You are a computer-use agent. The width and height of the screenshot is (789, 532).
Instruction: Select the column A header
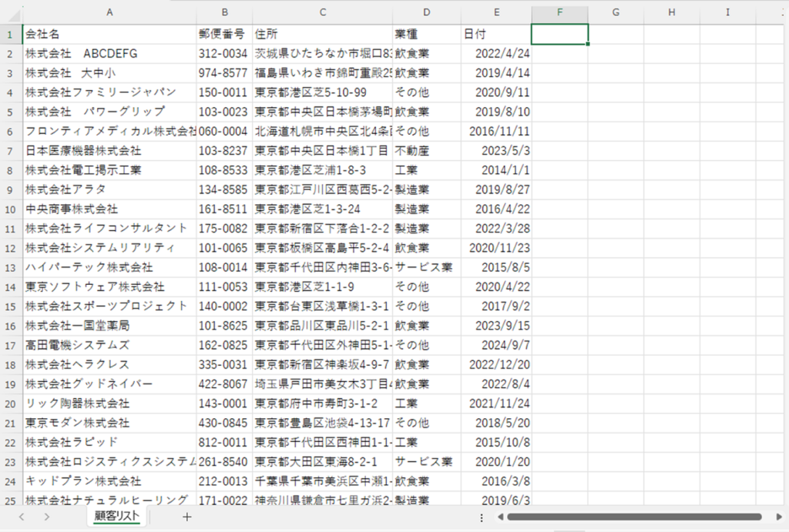point(109,12)
